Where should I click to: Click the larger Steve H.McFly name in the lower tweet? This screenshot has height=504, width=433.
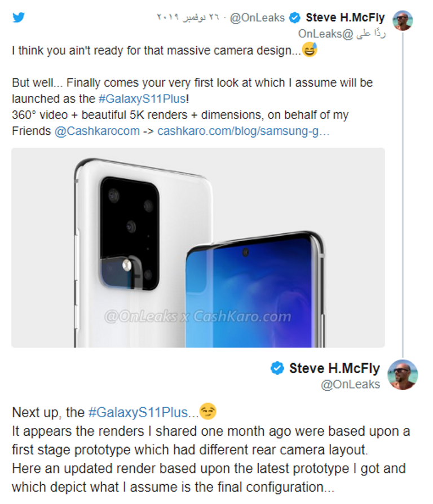[x=334, y=369]
